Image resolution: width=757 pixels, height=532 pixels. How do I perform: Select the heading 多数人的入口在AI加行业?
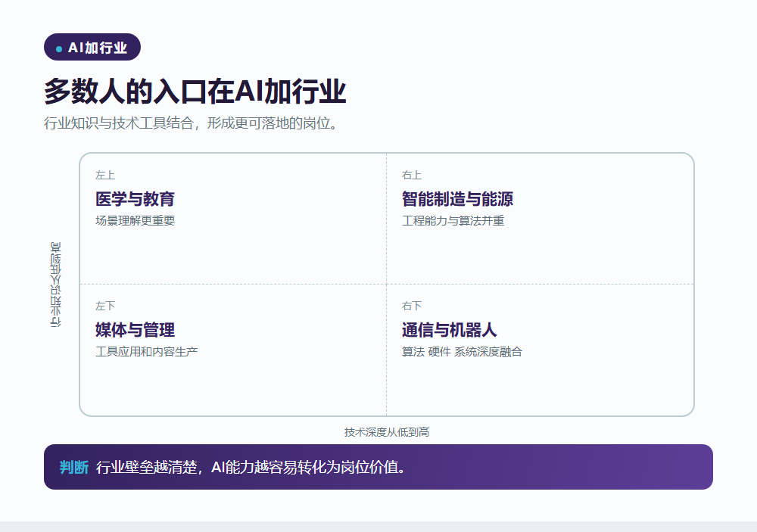pos(195,91)
